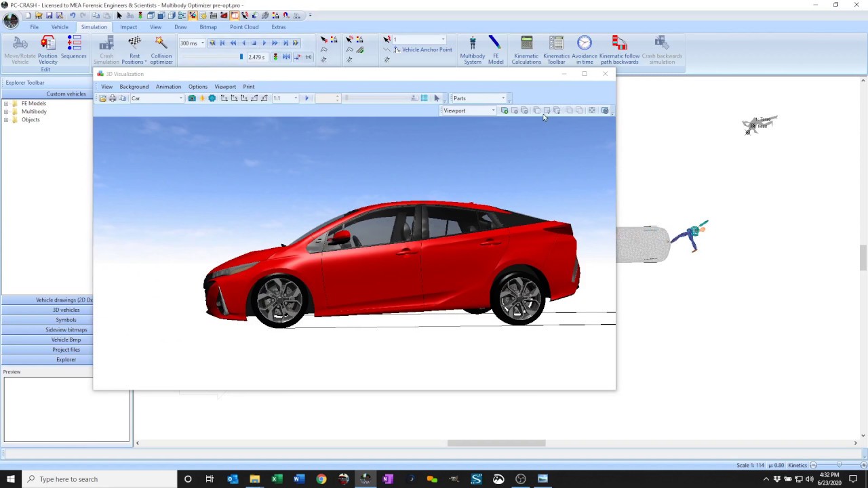Image resolution: width=868 pixels, height=488 pixels.
Task: Open the Car camera dropdown
Action: pos(180,98)
